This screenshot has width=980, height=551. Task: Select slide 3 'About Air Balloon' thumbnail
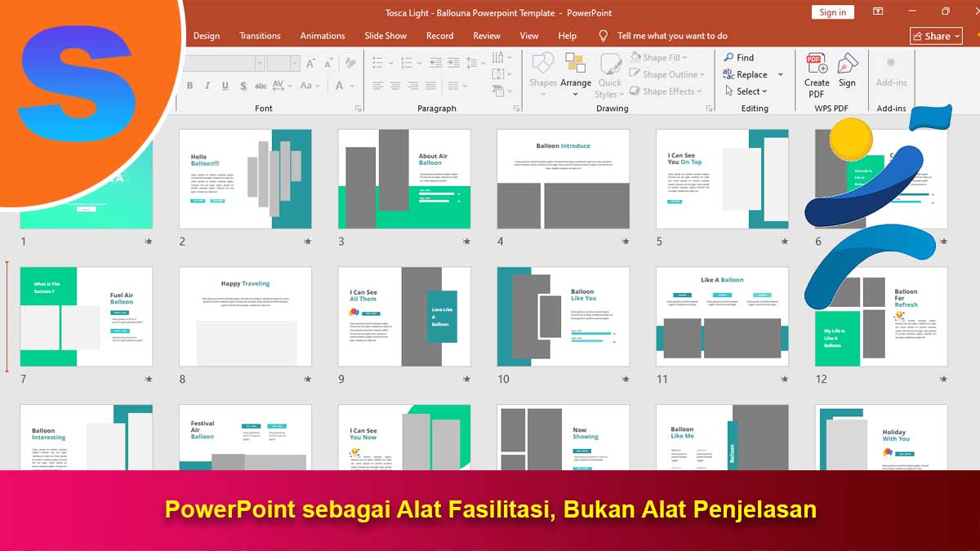pos(404,179)
